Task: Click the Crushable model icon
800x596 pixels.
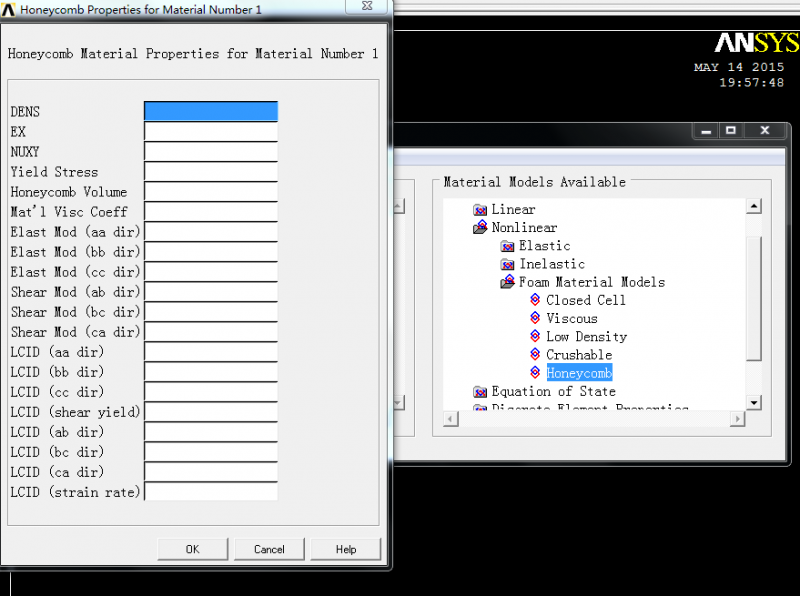Action: pyautogui.click(x=535, y=354)
